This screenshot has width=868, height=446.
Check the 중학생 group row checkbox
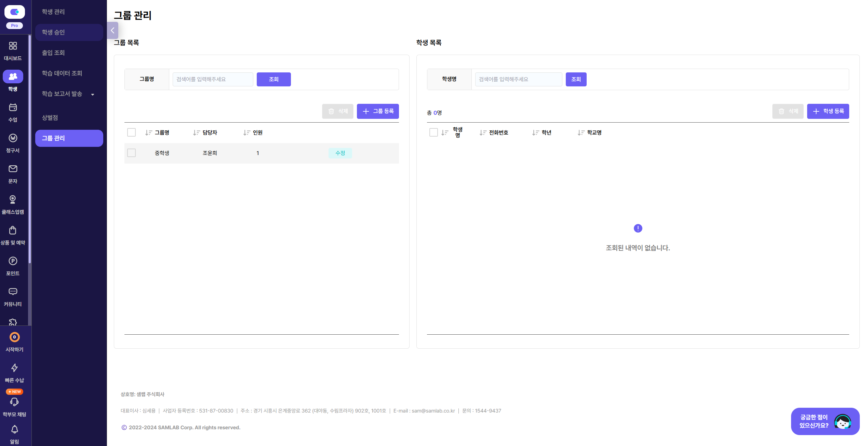[x=131, y=153]
